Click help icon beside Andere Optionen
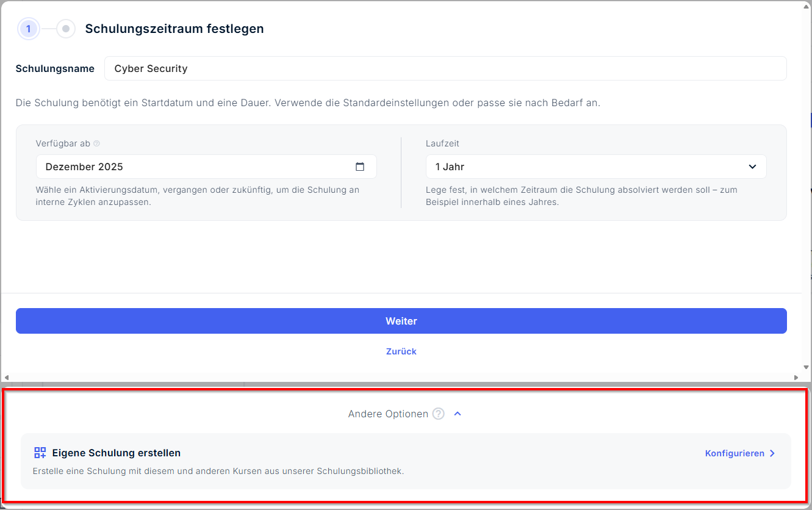The height and width of the screenshot is (510, 812). [x=438, y=414]
